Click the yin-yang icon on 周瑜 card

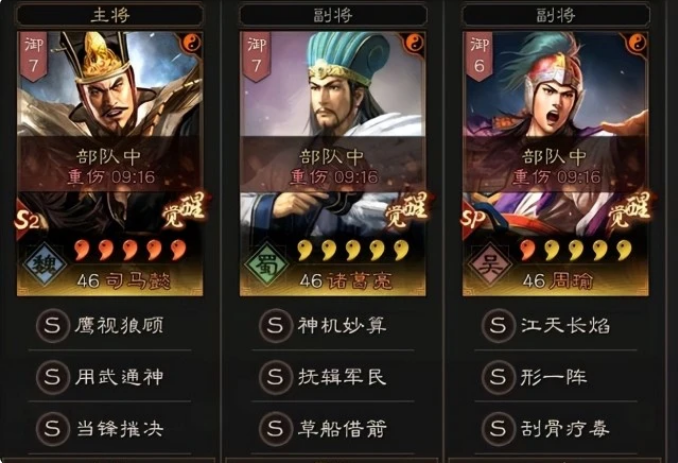point(637,42)
